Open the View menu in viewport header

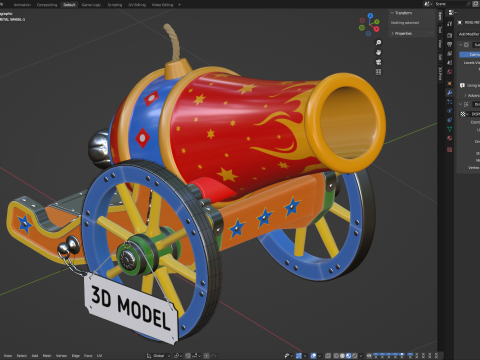[x=8, y=356]
